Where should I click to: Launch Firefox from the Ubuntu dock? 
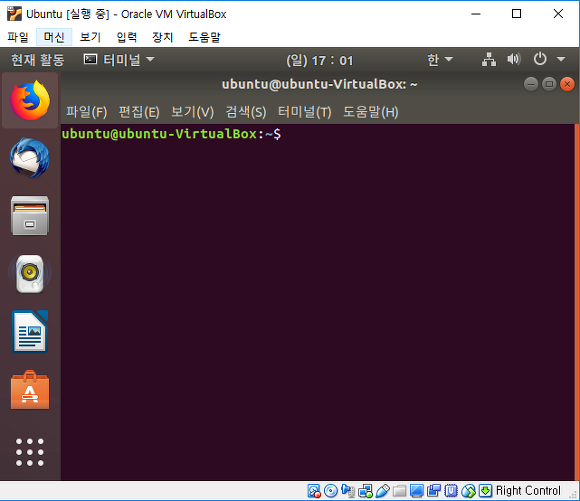pyautogui.click(x=30, y=100)
